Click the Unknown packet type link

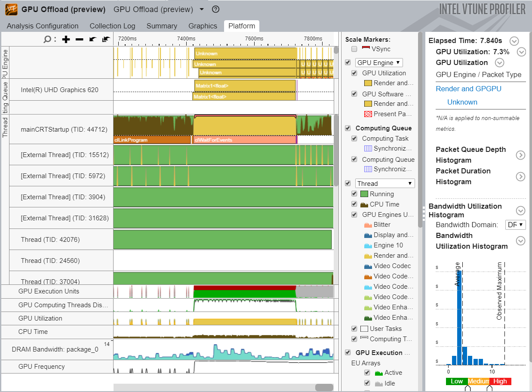click(462, 102)
